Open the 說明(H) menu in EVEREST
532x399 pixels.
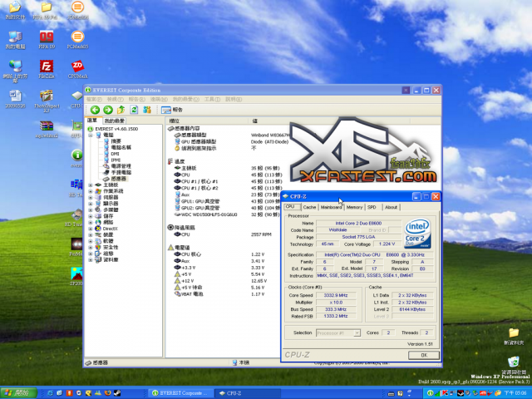pos(234,100)
